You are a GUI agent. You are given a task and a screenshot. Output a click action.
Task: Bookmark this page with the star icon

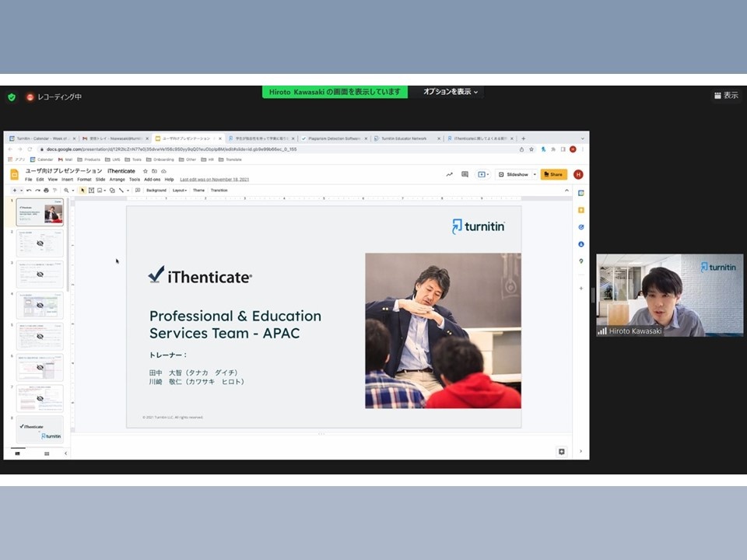531,149
